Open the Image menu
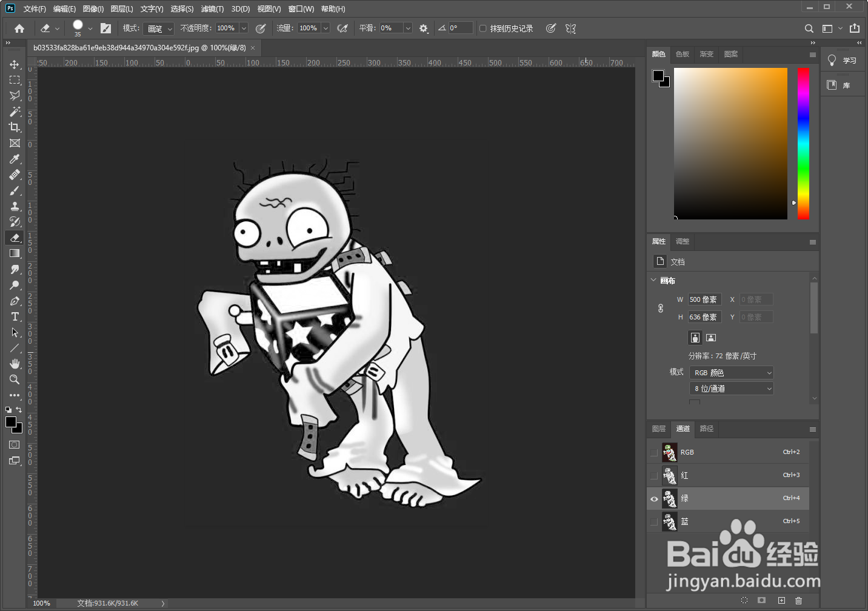 93,8
